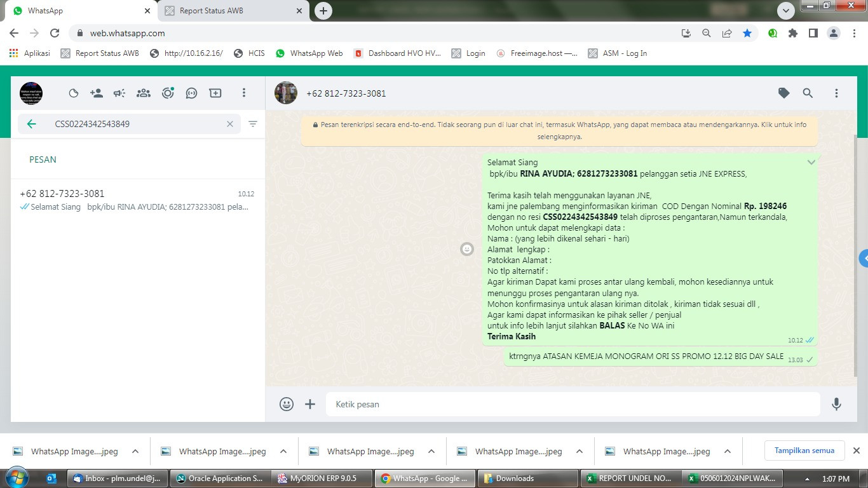Open the broadcast megaphone icon
The image size is (868, 488).
pyautogui.click(x=119, y=93)
